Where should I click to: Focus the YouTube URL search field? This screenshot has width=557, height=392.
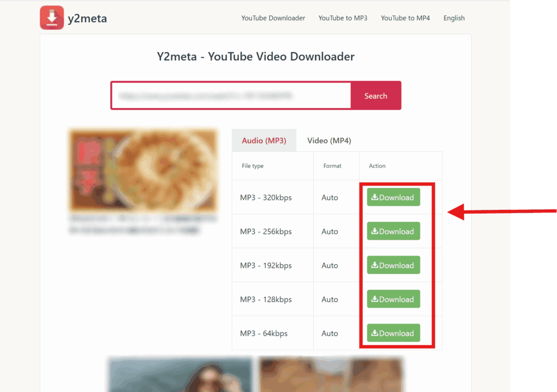pyautogui.click(x=231, y=96)
